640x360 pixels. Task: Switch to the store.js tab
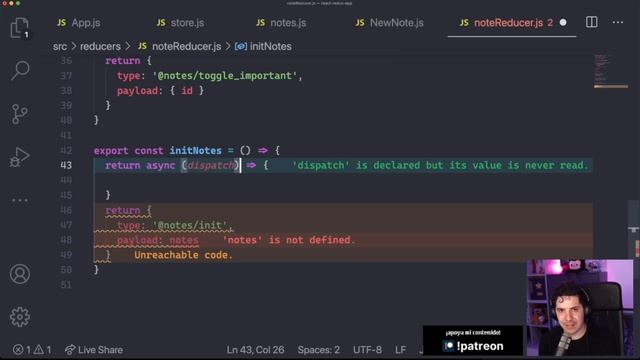point(180,23)
